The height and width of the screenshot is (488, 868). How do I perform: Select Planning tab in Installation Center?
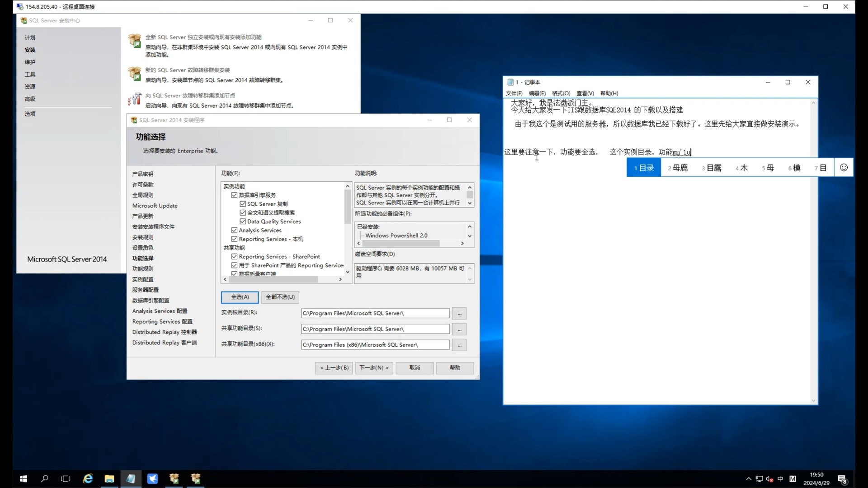point(30,38)
